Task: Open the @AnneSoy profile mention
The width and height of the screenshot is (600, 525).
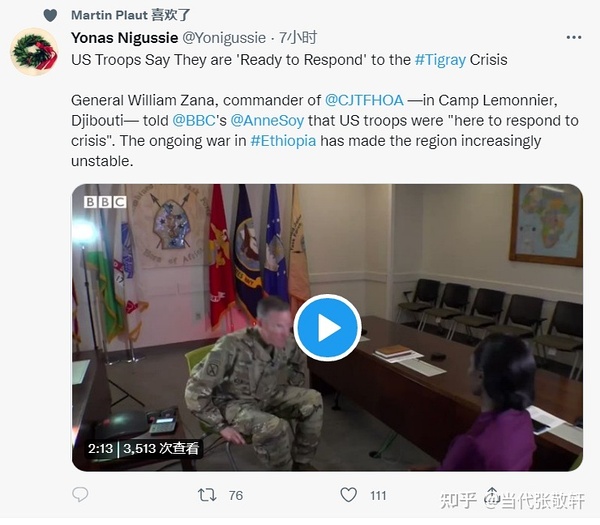Action: tap(267, 121)
